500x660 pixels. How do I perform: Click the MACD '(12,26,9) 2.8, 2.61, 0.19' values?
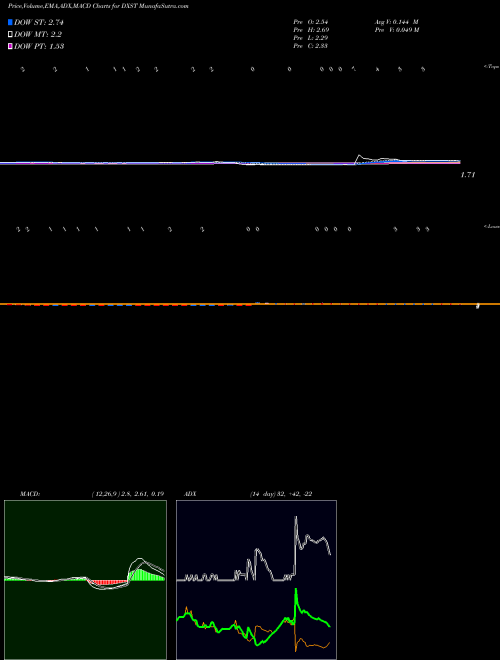click(x=128, y=494)
